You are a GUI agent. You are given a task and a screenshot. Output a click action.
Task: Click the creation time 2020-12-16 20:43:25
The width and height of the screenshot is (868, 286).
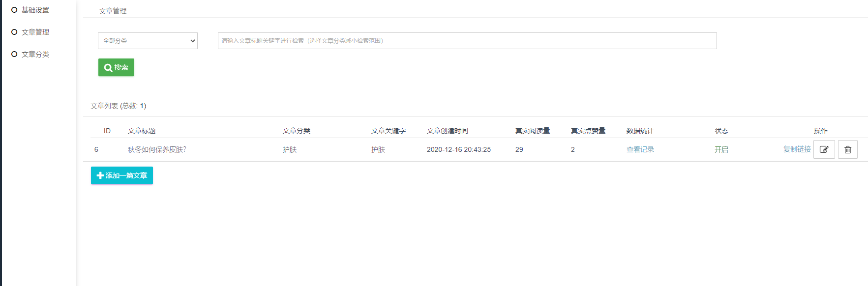[x=458, y=149]
